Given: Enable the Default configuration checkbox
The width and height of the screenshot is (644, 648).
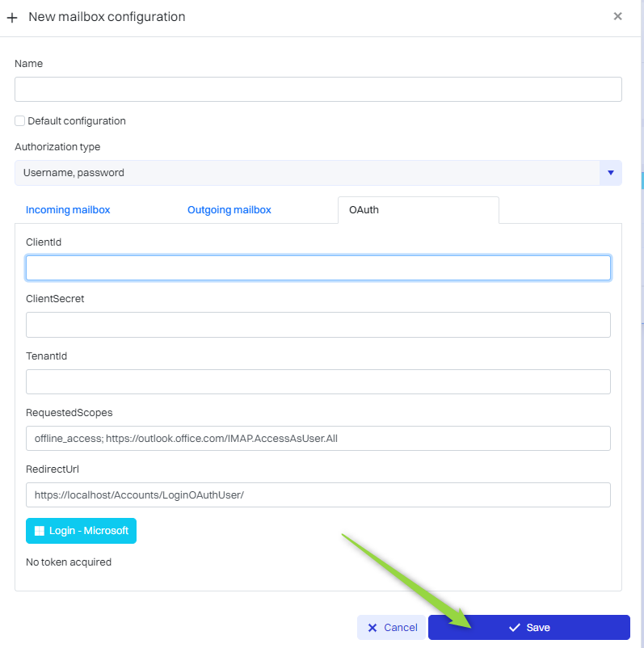Looking at the screenshot, I should pyautogui.click(x=20, y=121).
